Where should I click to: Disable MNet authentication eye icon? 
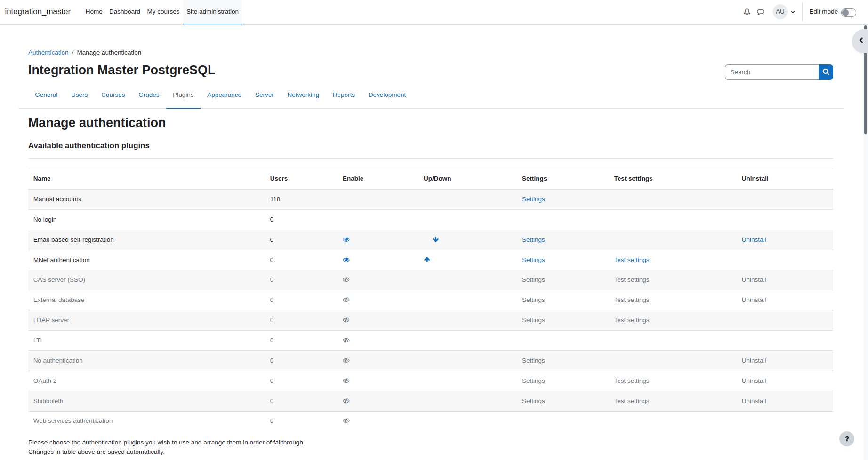pos(346,260)
